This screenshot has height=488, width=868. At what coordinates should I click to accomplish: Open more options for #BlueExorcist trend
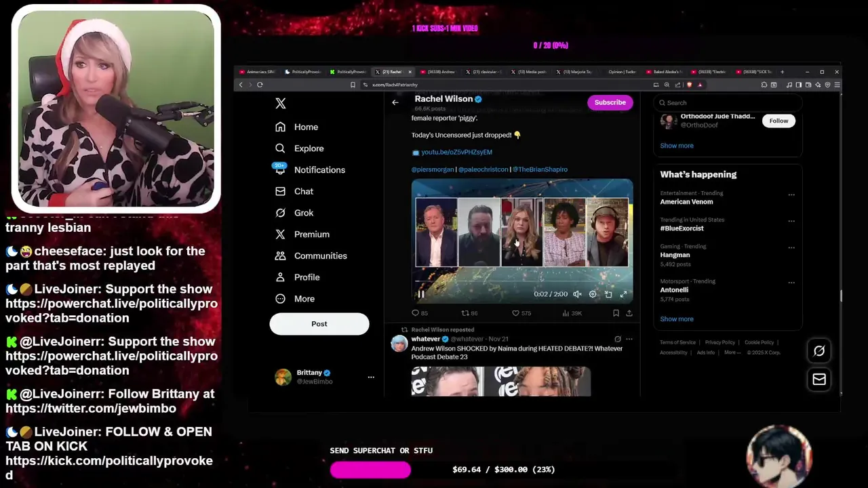coord(791,221)
